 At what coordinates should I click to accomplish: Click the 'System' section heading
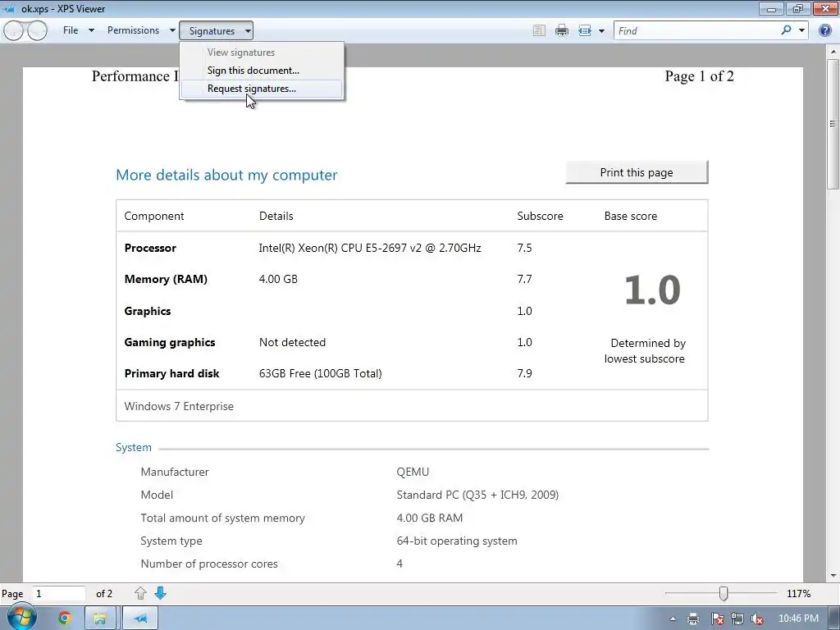[x=134, y=447]
